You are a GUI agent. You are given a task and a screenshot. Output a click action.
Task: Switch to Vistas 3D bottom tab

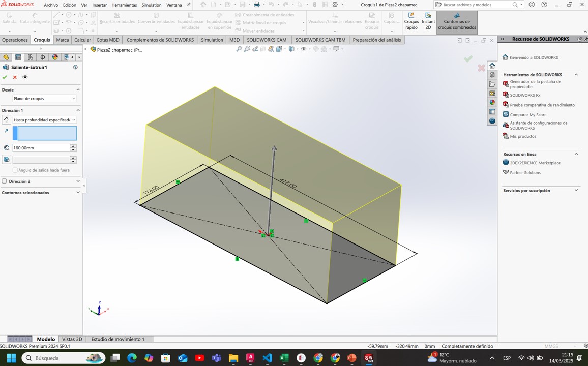pyautogui.click(x=72, y=339)
